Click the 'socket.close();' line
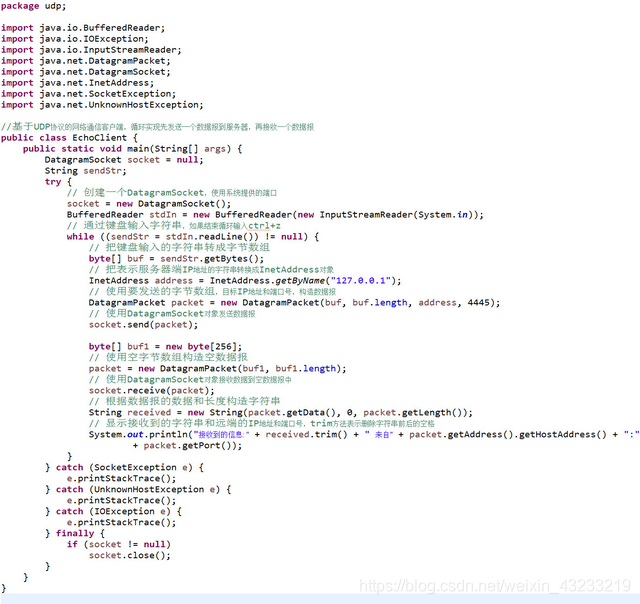The width and height of the screenshot is (640, 604). pyautogui.click(x=130, y=556)
